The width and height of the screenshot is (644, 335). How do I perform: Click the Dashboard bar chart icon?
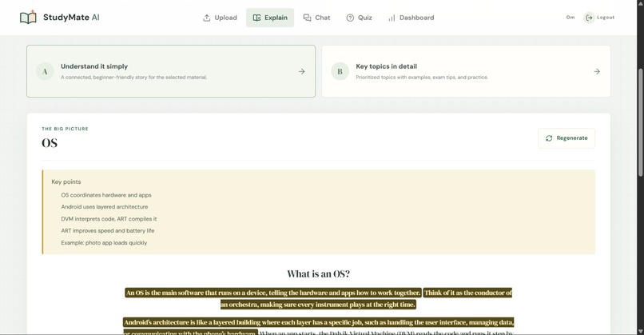(392, 18)
